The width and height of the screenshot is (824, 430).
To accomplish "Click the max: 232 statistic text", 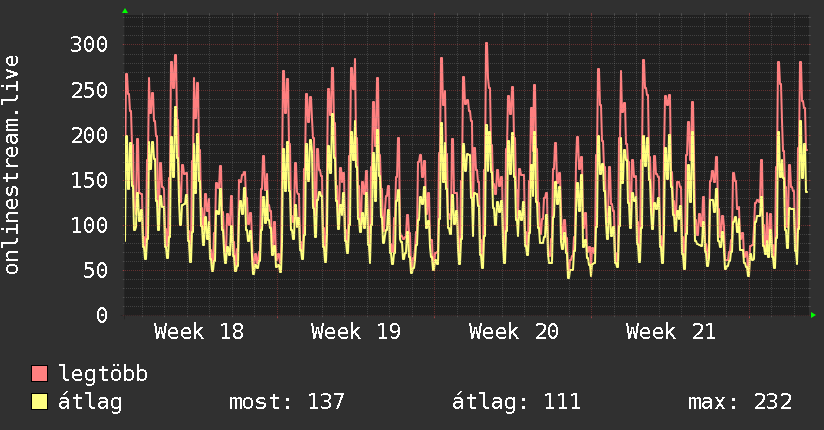I will [x=740, y=402].
